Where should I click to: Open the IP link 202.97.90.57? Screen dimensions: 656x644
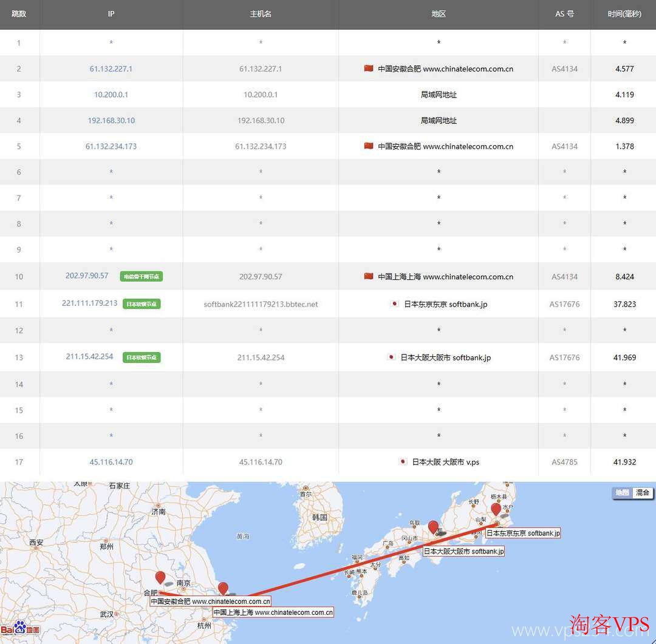[87, 276]
